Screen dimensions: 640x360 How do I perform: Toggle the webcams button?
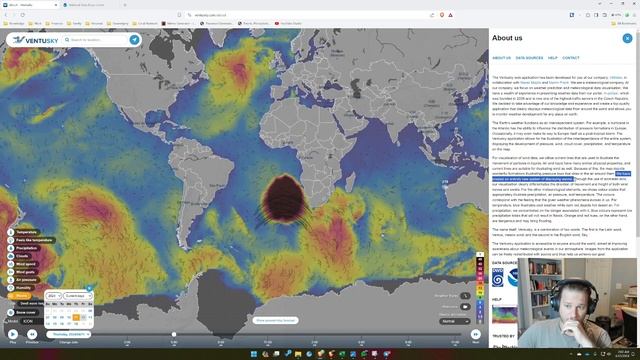tap(465, 307)
